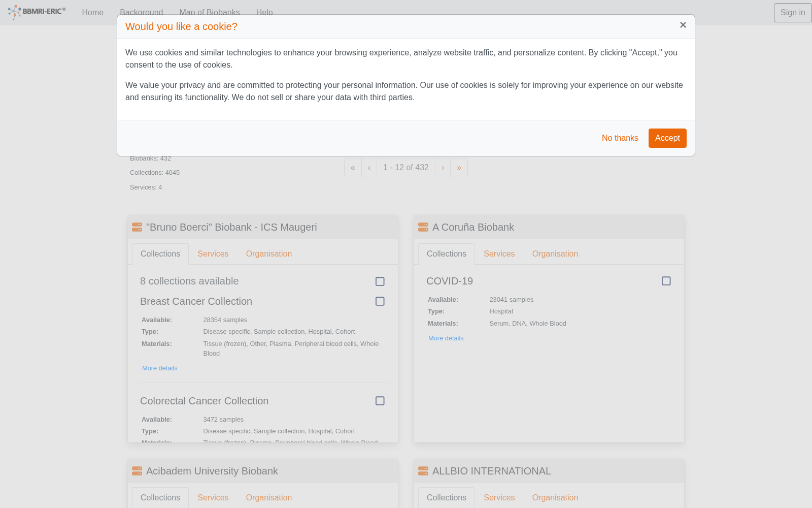Toggle the Colorectal Cancer Collection checkbox
Screen dimensions: 812x508
380,401
